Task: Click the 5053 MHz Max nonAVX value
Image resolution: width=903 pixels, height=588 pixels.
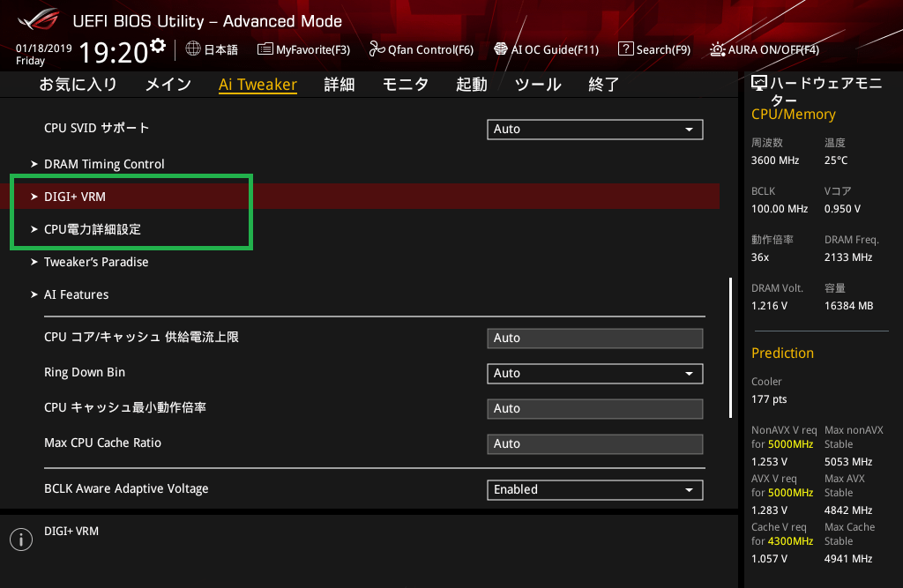Action: (x=848, y=461)
